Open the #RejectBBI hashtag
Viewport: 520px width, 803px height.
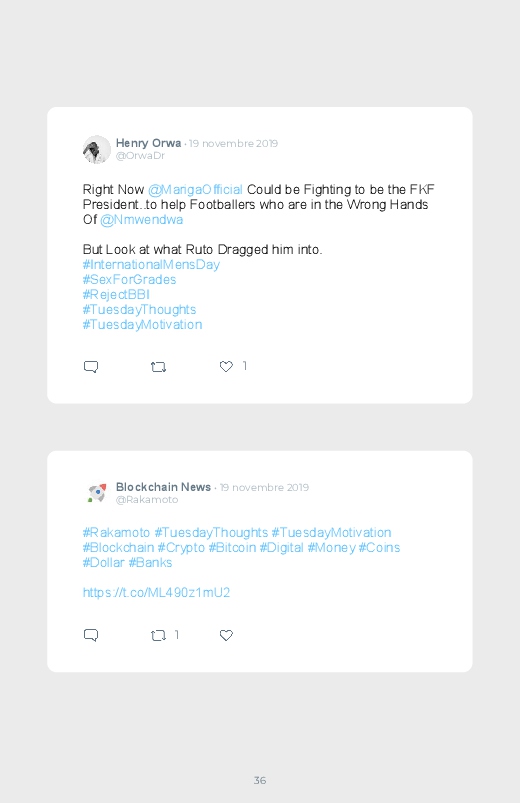point(116,294)
